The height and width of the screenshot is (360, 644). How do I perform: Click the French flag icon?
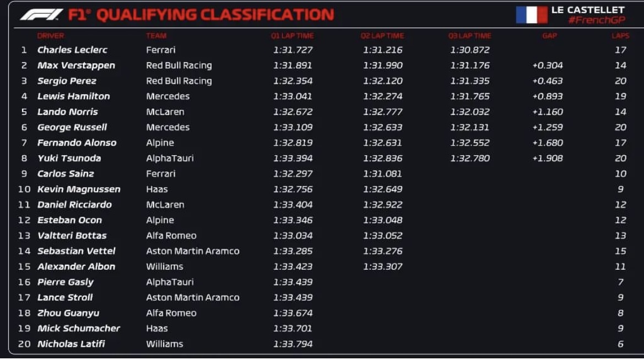pyautogui.click(x=532, y=15)
